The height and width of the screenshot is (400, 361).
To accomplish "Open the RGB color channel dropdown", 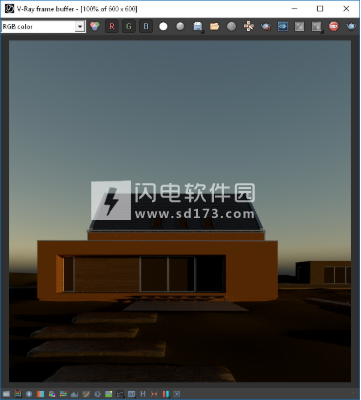I will tap(43, 27).
